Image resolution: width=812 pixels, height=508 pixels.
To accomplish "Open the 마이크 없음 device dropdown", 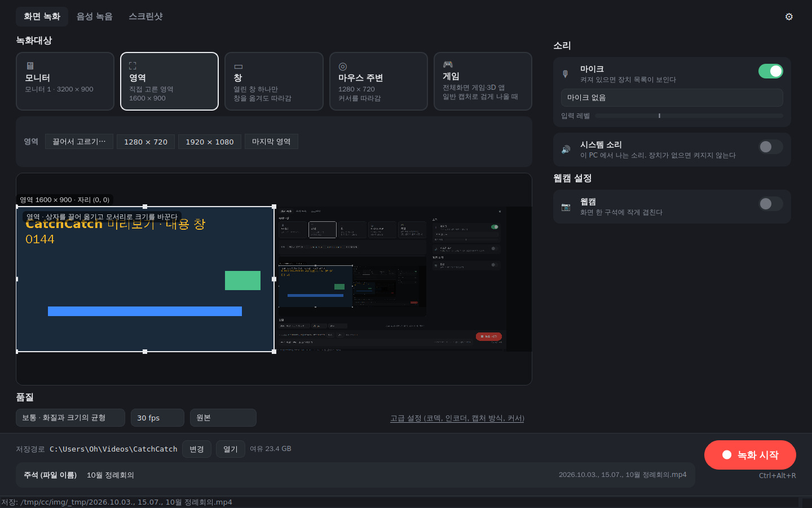I will click(672, 98).
